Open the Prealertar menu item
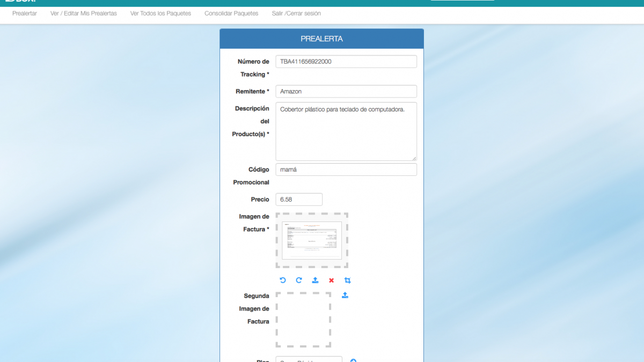 pos(25,13)
